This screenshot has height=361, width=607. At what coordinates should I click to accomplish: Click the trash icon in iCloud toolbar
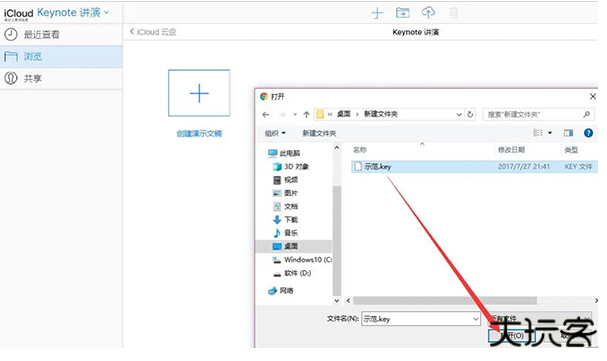coord(454,13)
